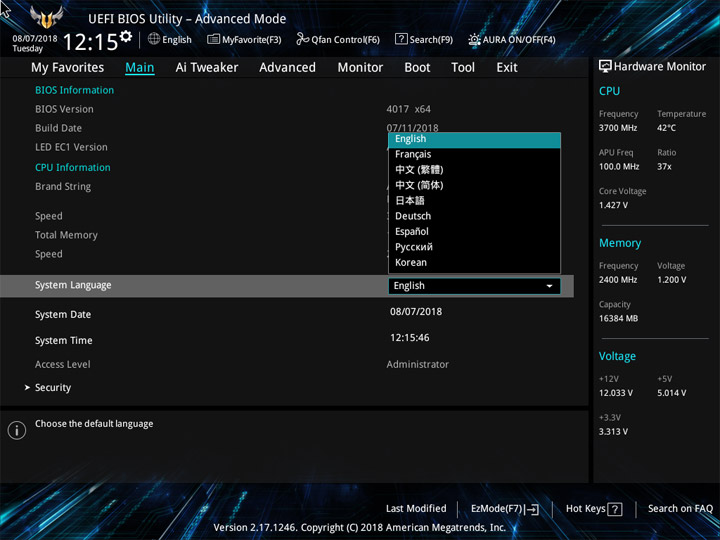Click the 12:15 header clock
The image size is (720, 540).
point(90,42)
